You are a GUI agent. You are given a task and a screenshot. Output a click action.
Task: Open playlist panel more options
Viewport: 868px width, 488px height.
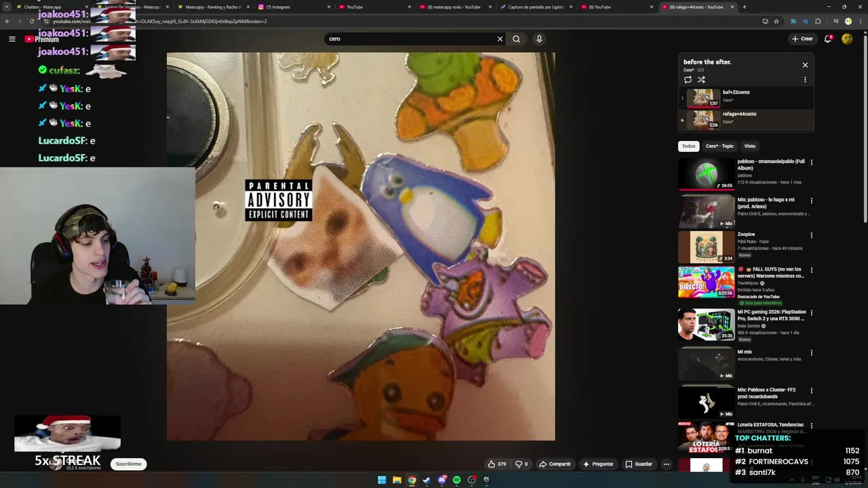pyautogui.click(x=805, y=80)
